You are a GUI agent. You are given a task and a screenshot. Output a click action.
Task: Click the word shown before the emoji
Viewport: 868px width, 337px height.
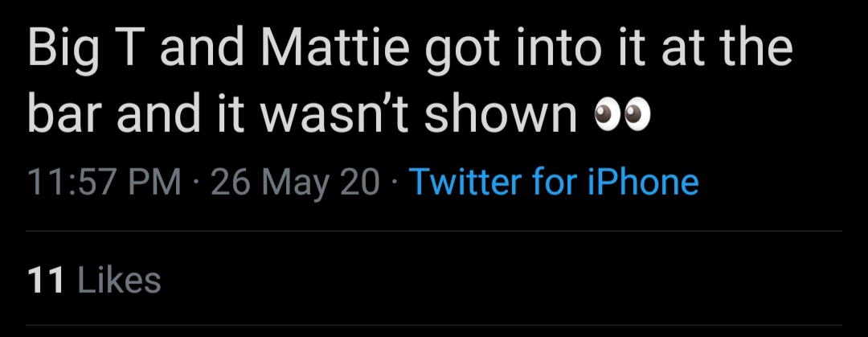pos(501,113)
